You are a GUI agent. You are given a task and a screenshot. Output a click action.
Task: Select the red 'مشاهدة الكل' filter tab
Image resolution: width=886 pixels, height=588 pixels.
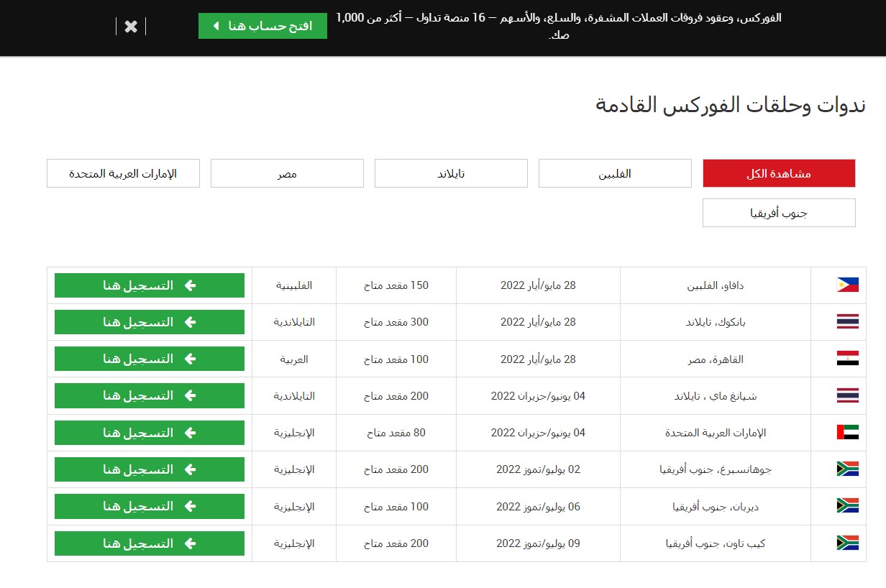779,173
